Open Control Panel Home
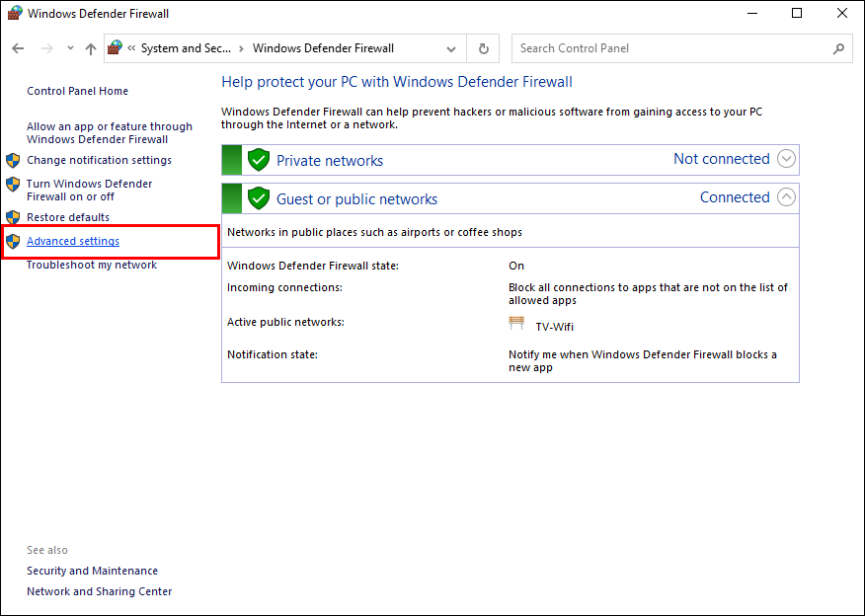Viewport: 865px width, 616px height. point(77,91)
